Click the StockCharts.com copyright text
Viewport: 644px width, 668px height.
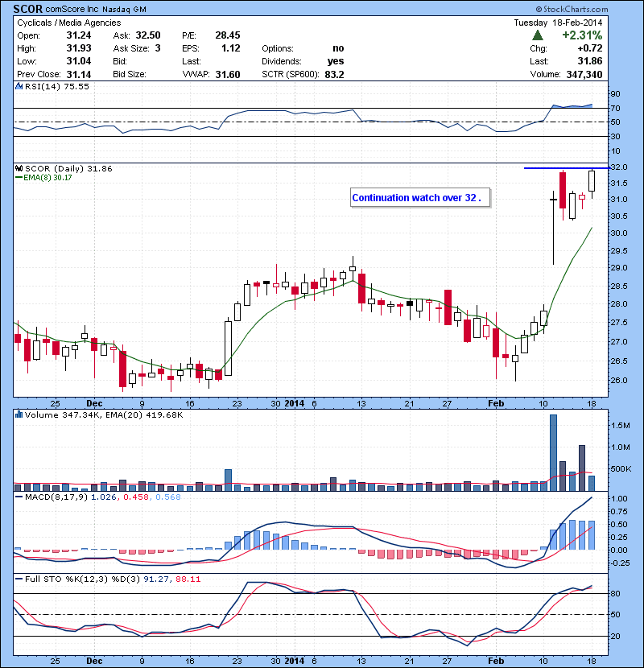[x=572, y=9]
